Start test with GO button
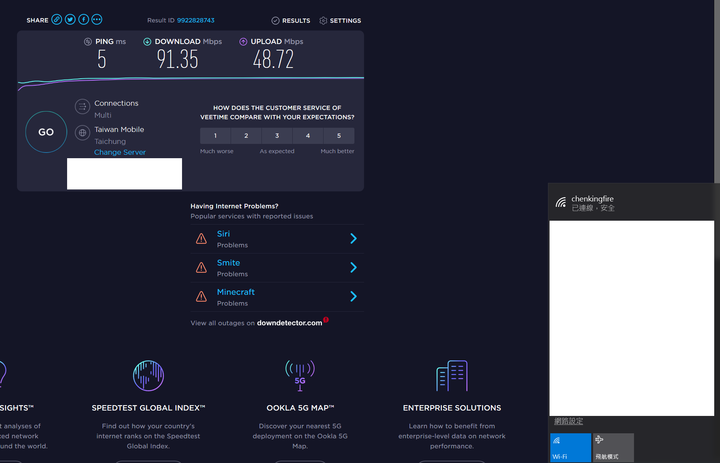This screenshot has height=463, width=720. 46,132
